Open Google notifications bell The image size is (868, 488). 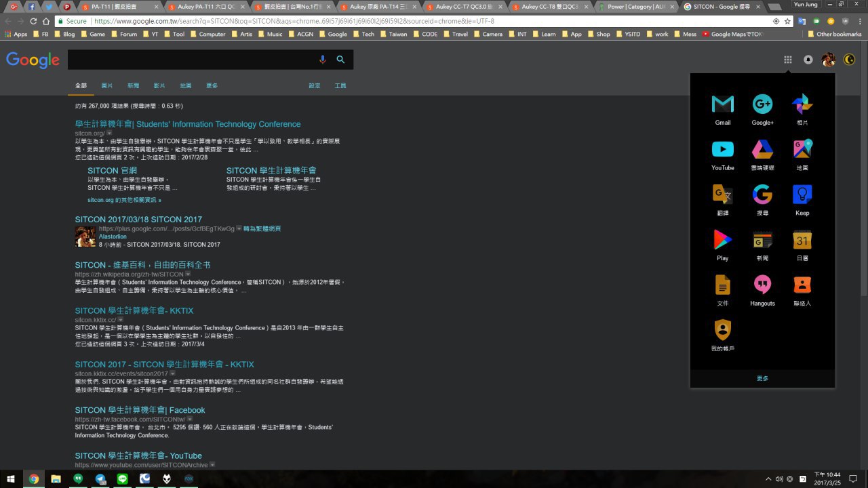[808, 60]
